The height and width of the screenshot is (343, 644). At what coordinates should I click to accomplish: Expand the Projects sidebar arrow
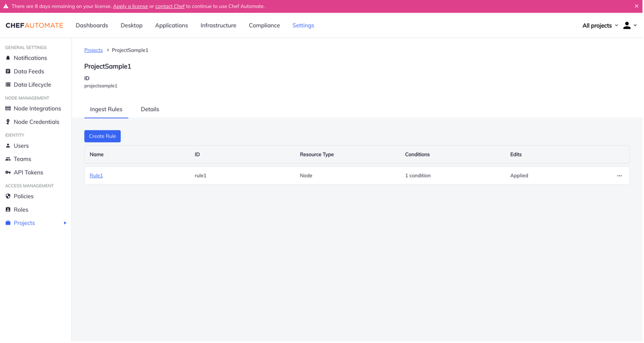65,223
